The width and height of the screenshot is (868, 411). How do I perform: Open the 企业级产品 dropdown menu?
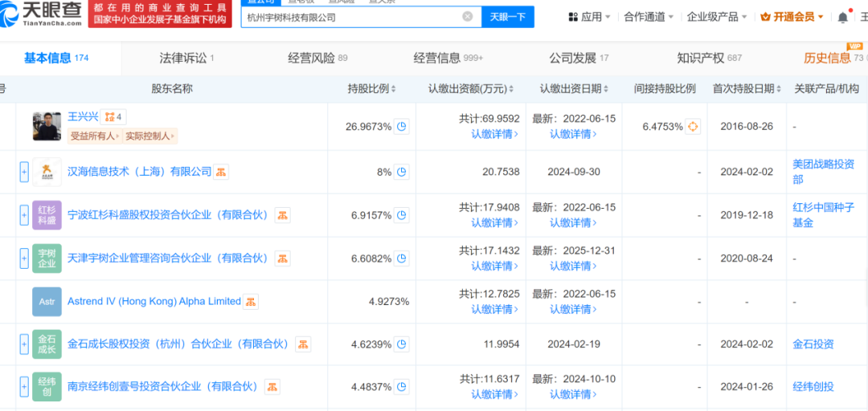(x=716, y=17)
